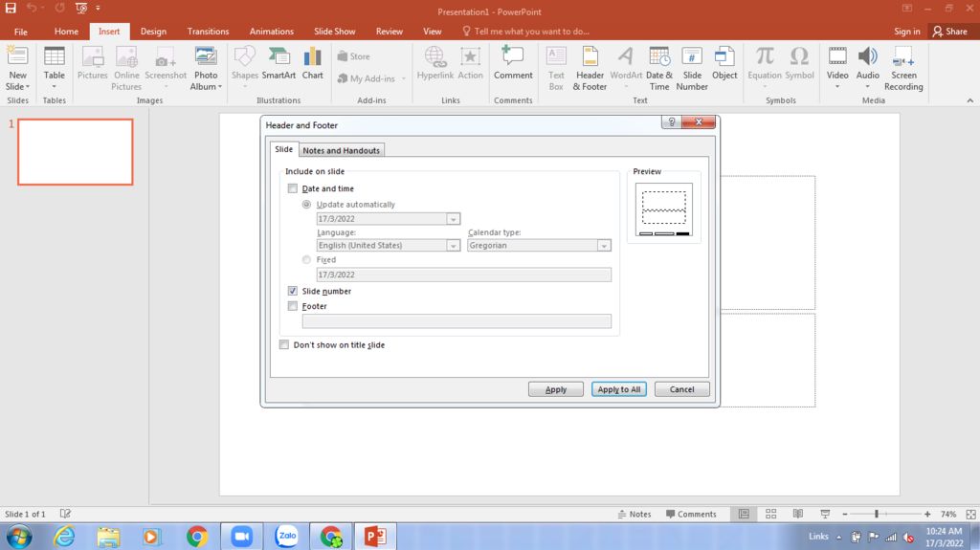Click the Save icon in the quick access toolbar
Image resolution: width=980 pixels, height=550 pixels.
(x=11, y=8)
